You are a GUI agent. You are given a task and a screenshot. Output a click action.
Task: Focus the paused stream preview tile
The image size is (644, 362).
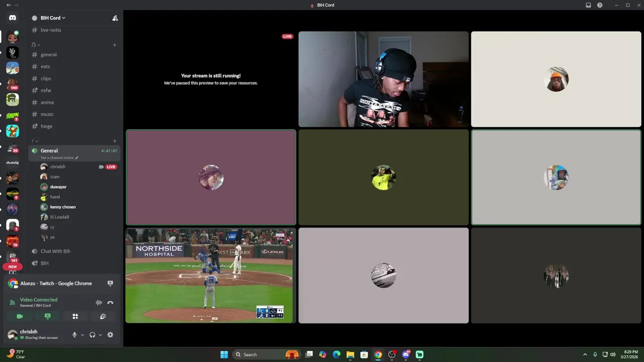coord(210,79)
